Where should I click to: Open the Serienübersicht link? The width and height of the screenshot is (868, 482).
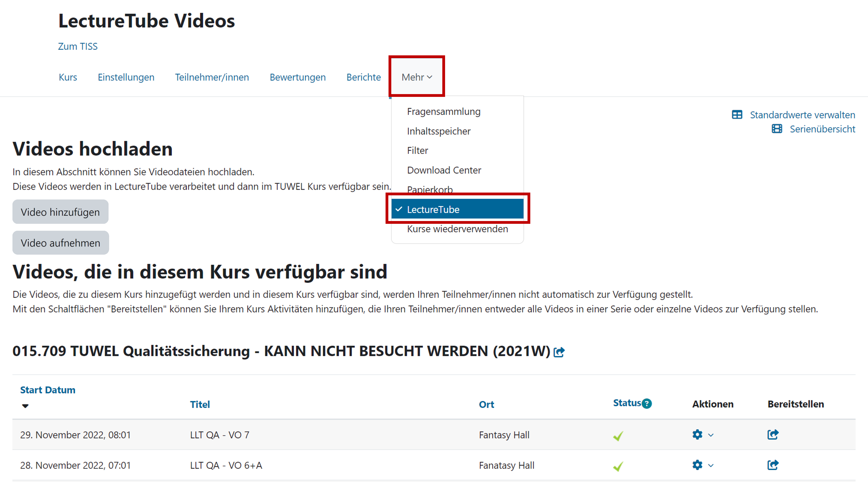click(822, 129)
